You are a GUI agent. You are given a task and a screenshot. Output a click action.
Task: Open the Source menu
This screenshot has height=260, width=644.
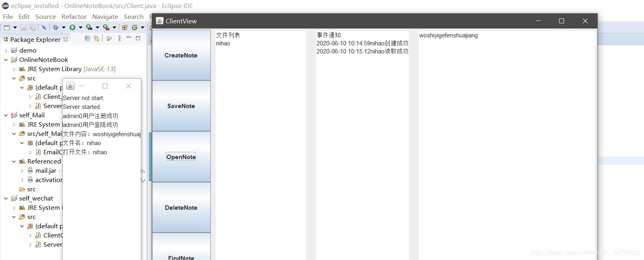[45, 16]
